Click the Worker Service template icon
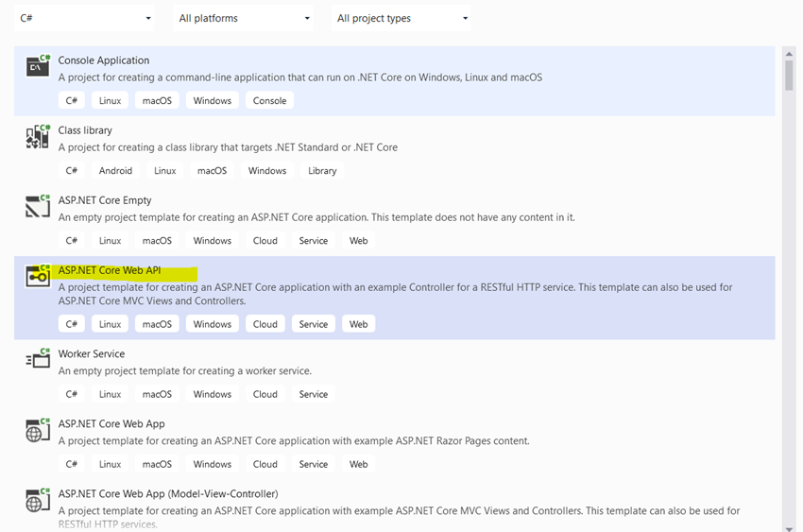Viewport: 803px width, 532px height. [x=38, y=359]
